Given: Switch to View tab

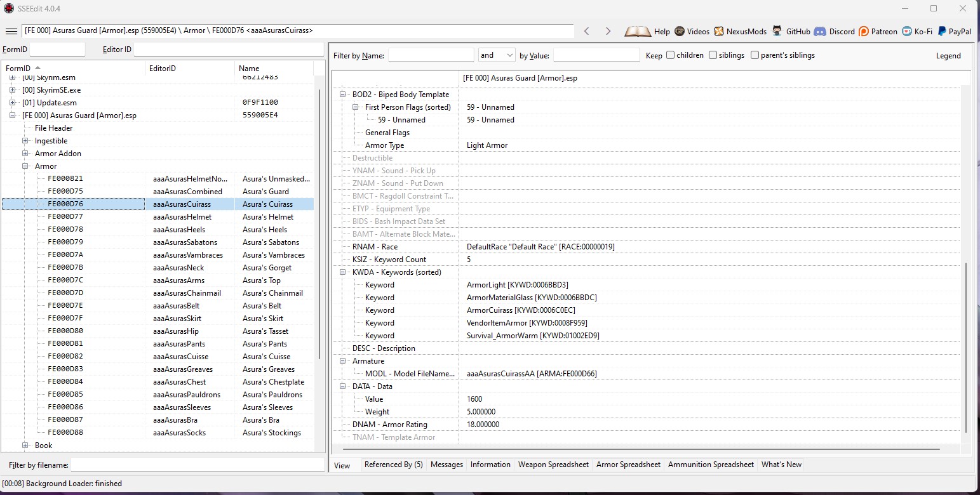Looking at the screenshot, I should [342, 465].
